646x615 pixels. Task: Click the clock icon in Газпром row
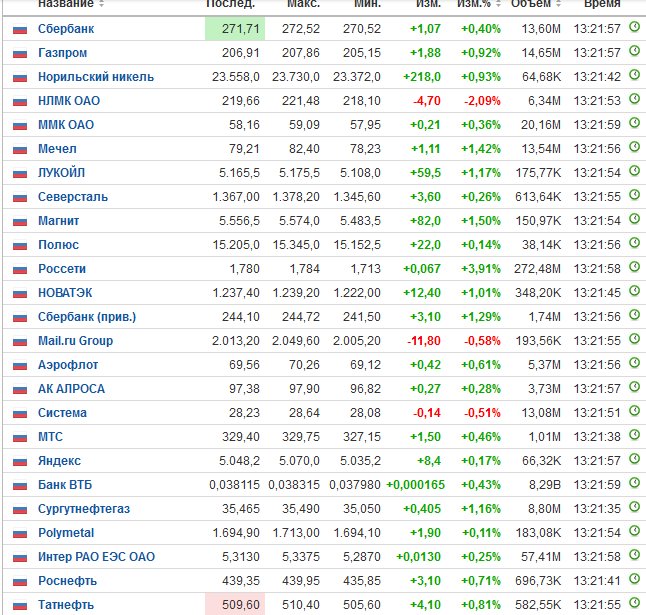[634, 51]
